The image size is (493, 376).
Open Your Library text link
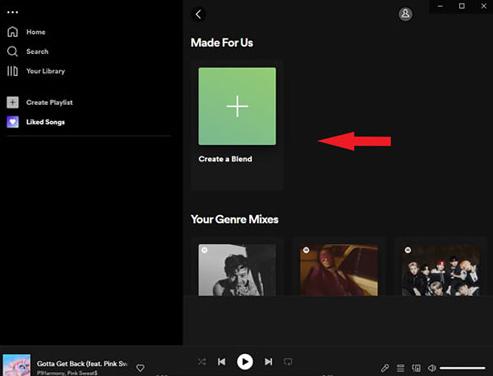point(45,71)
